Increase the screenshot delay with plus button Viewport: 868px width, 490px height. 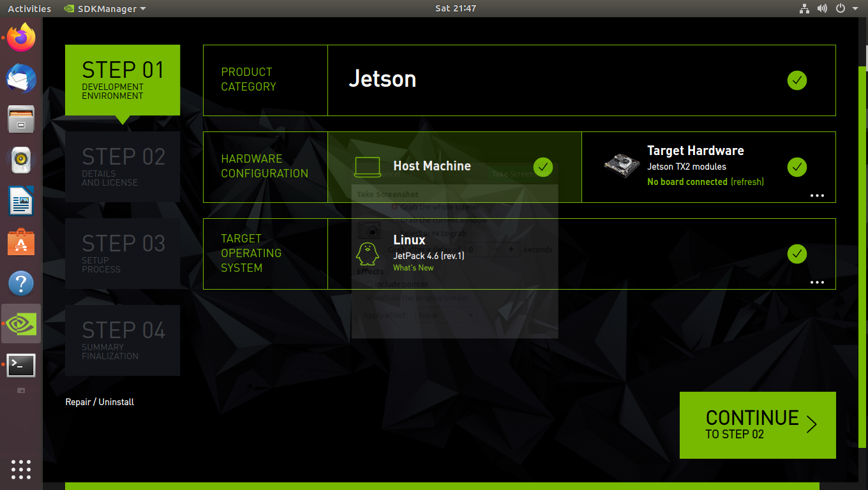[511, 249]
